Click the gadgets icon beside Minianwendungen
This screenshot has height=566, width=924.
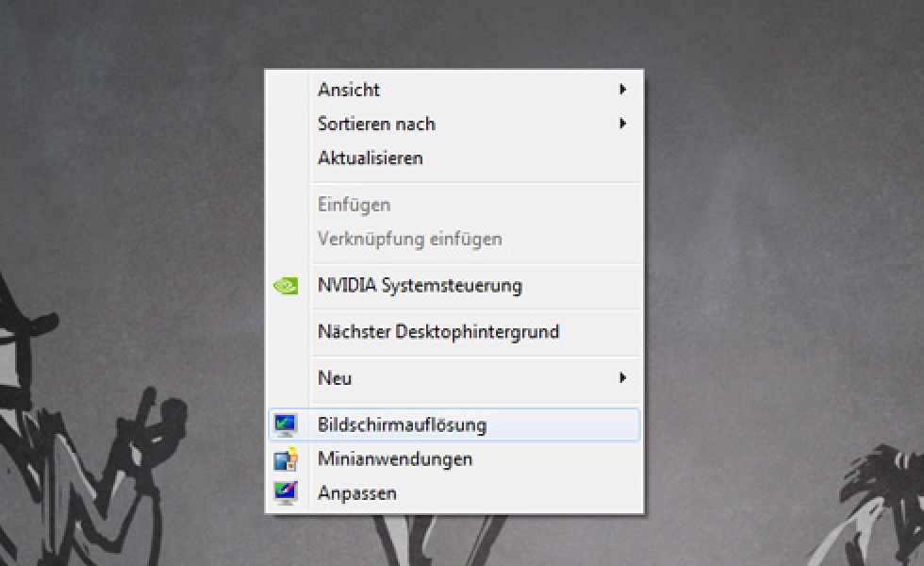[285, 459]
